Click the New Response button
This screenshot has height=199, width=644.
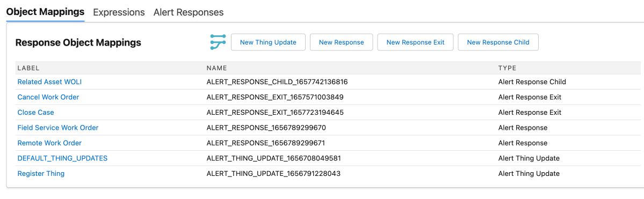pyautogui.click(x=341, y=42)
